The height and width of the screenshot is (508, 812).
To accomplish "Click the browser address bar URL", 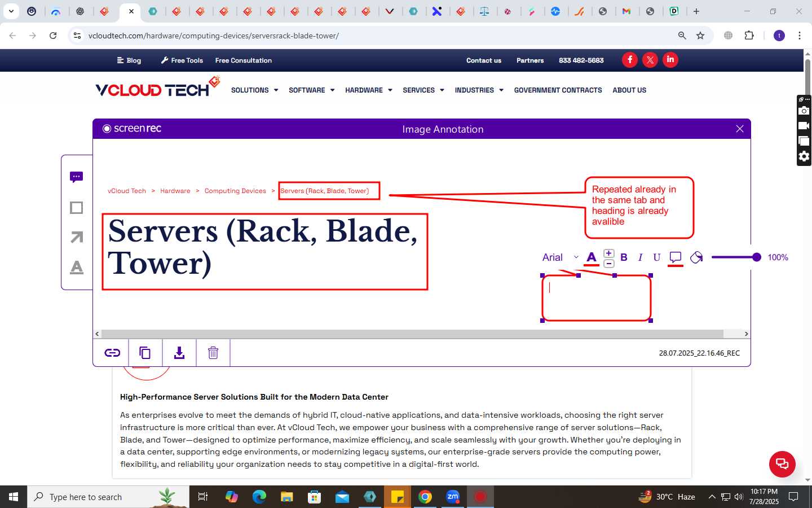I will coord(214,36).
